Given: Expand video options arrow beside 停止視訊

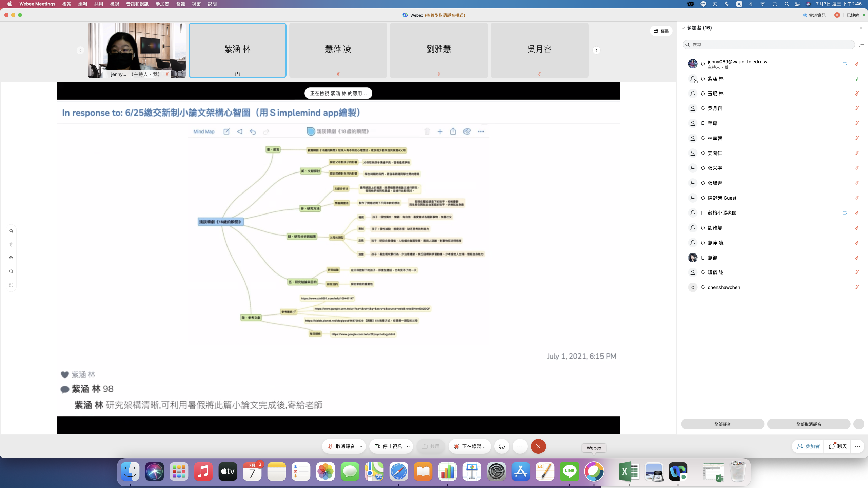Looking at the screenshot, I should click(408, 446).
